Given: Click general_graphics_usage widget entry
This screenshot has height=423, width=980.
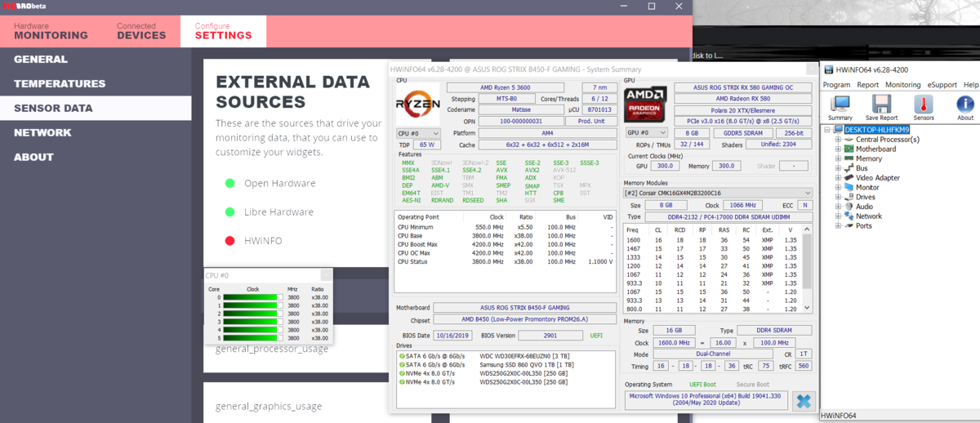Looking at the screenshot, I should click(x=268, y=406).
